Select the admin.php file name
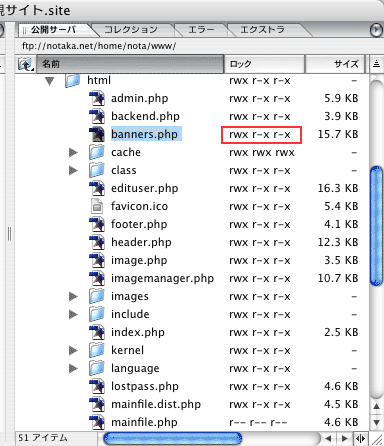This screenshot has width=384, height=446. click(x=139, y=98)
